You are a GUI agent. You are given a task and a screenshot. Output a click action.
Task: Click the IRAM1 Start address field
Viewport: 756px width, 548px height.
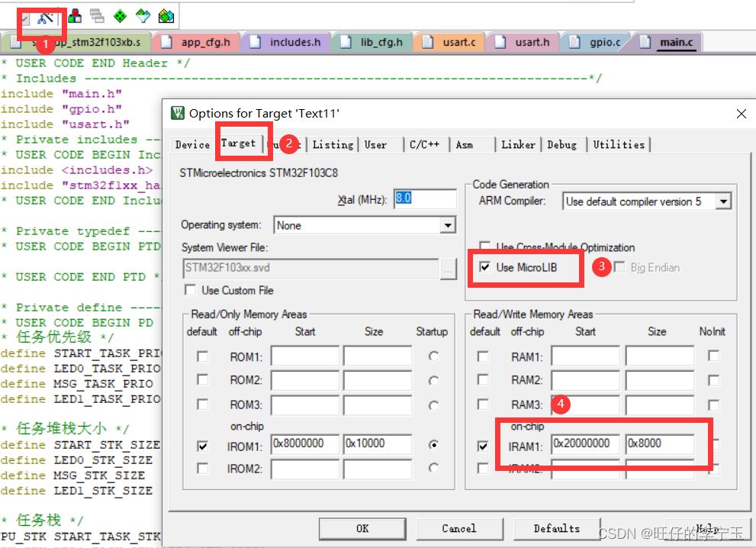(585, 443)
